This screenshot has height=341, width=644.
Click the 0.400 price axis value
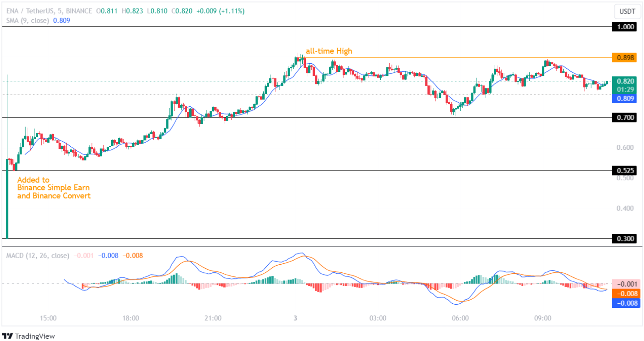pos(625,208)
